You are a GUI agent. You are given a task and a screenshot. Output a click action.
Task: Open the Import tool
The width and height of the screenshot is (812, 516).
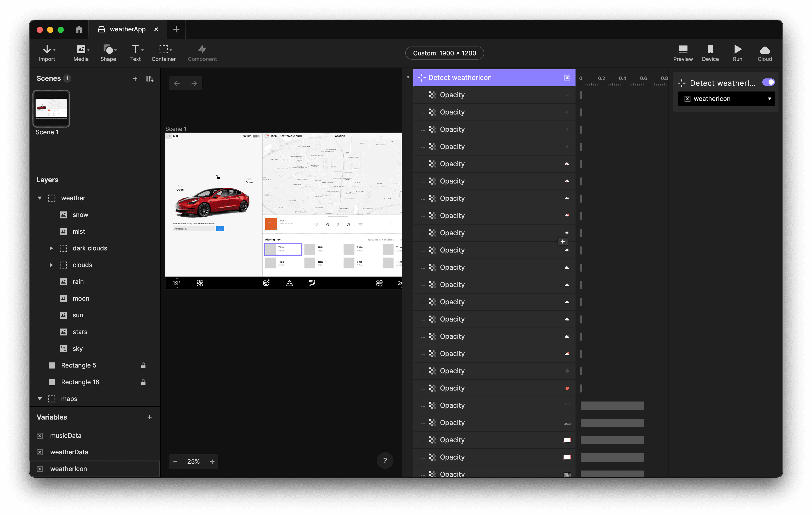tap(47, 53)
